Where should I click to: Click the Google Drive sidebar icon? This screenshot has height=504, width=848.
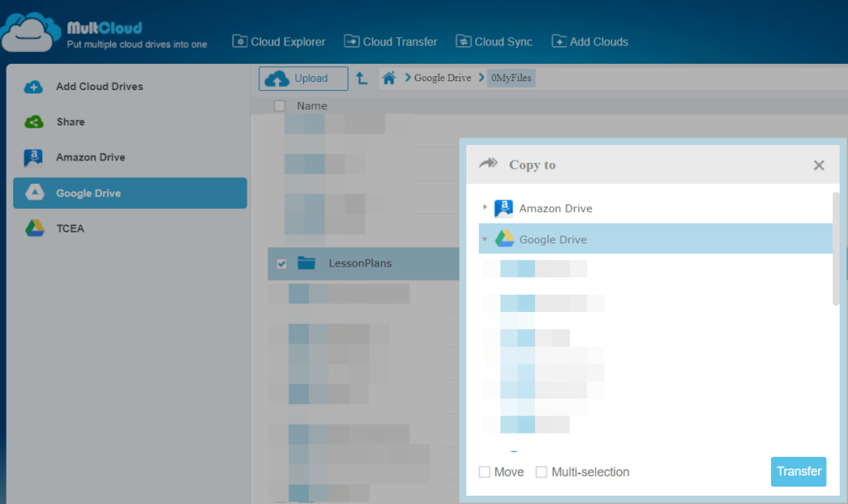(35, 192)
